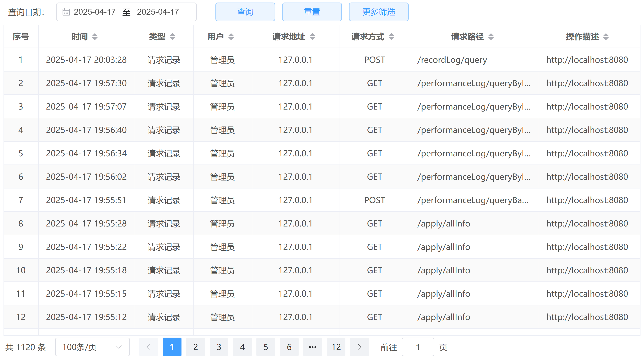Viewport: 644px width, 360px height.
Task: Sort by 请求地址 column arrows
Action: point(312,37)
